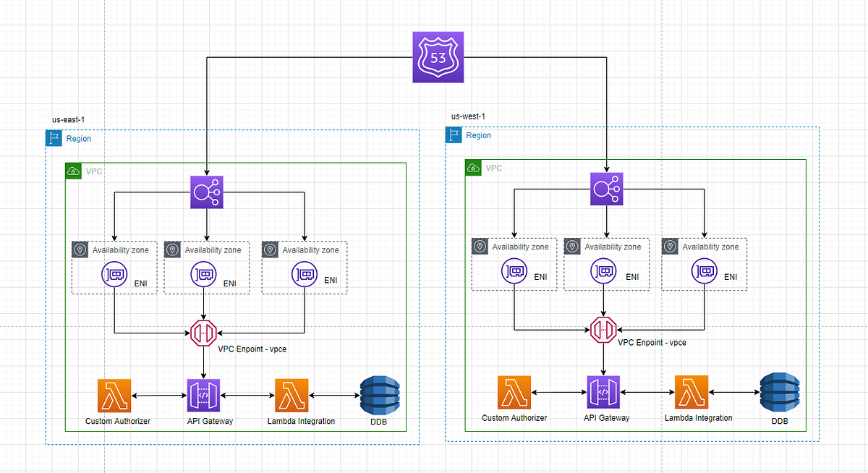Click the green VPC cloud icon in us-east-1

click(73, 171)
